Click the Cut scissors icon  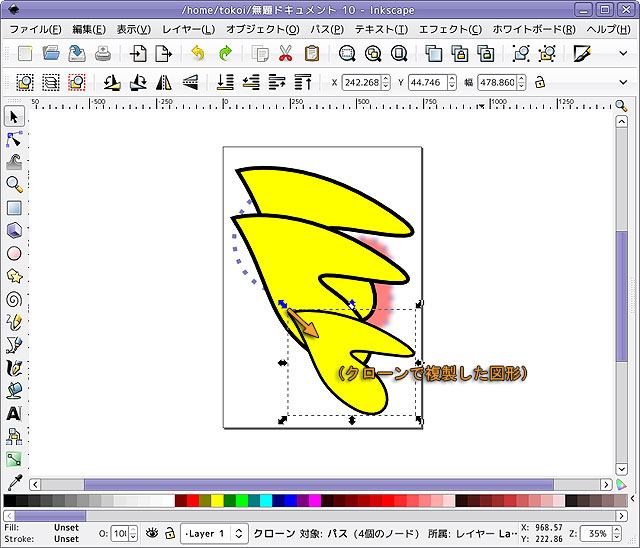coord(286,53)
